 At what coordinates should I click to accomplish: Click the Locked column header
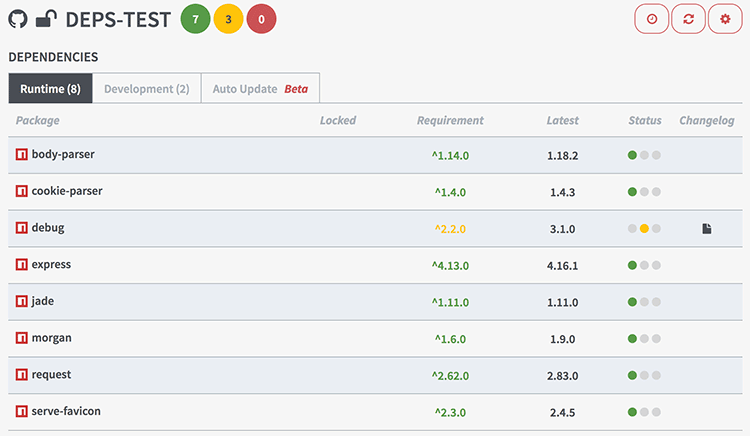click(338, 120)
